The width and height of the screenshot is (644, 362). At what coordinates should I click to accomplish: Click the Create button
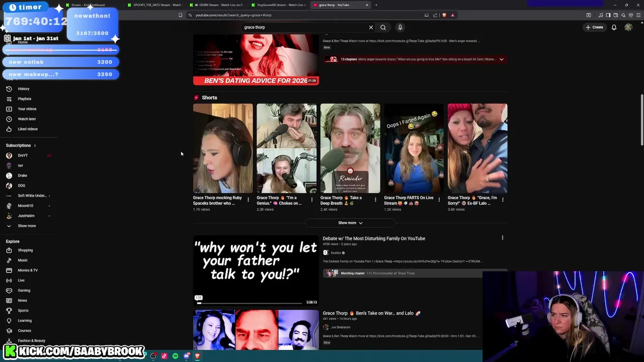(x=594, y=27)
